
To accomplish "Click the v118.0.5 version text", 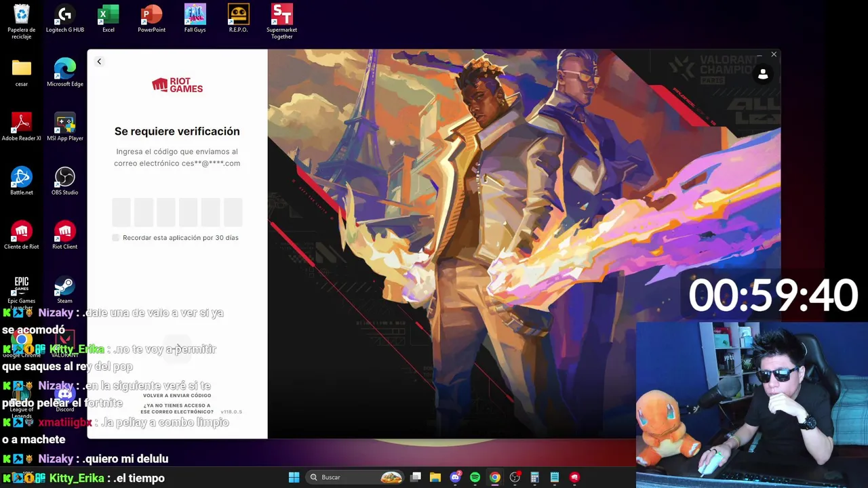I will [x=231, y=412].
